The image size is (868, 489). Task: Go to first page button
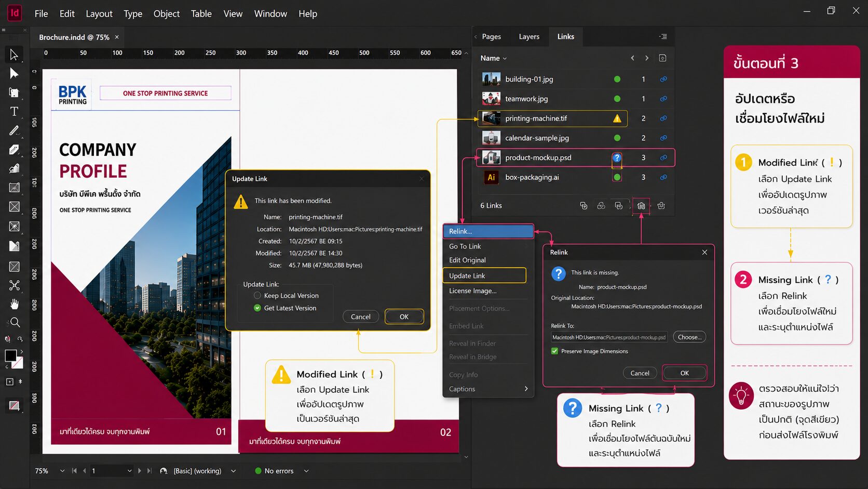pos(74,471)
